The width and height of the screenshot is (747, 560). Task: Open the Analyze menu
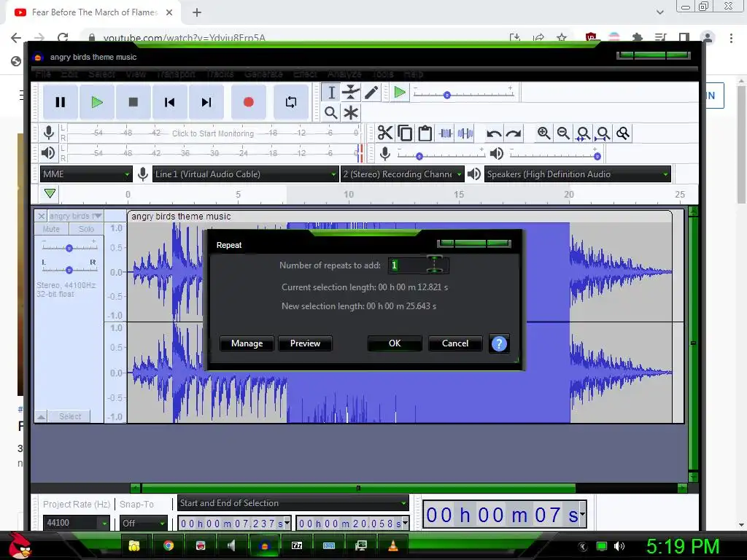[x=344, y=74]
